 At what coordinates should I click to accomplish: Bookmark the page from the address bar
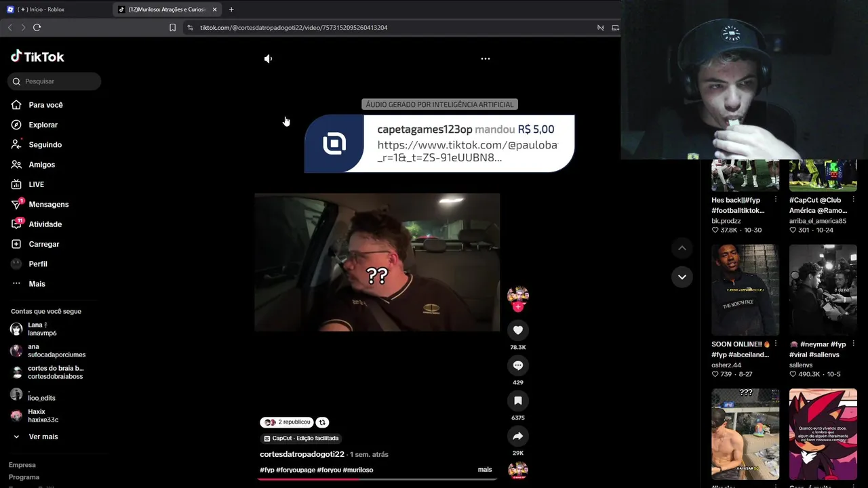(172, 28)
